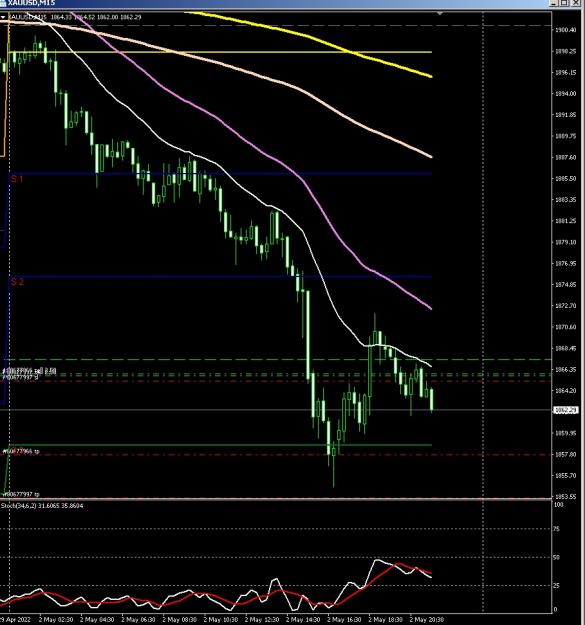Click the 1885.50 price scale value
Image resolution: width=585 pixels, height=625 pixels.
[565, 179]
